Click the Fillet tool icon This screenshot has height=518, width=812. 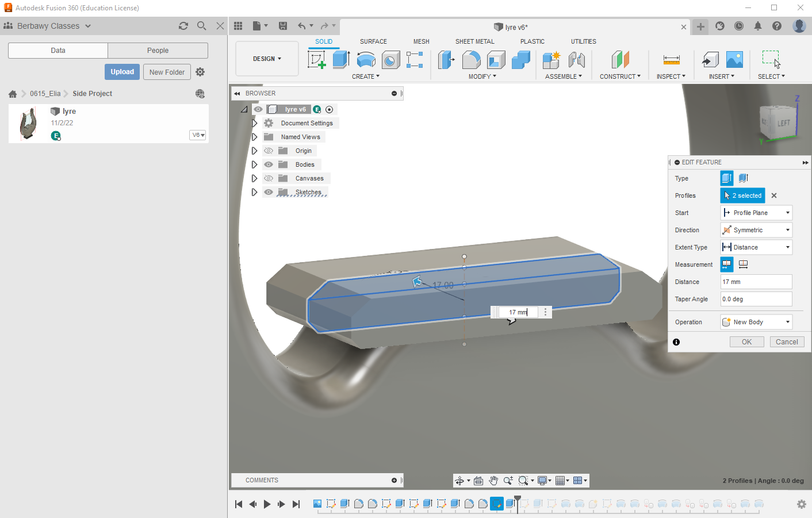(471, 59)
